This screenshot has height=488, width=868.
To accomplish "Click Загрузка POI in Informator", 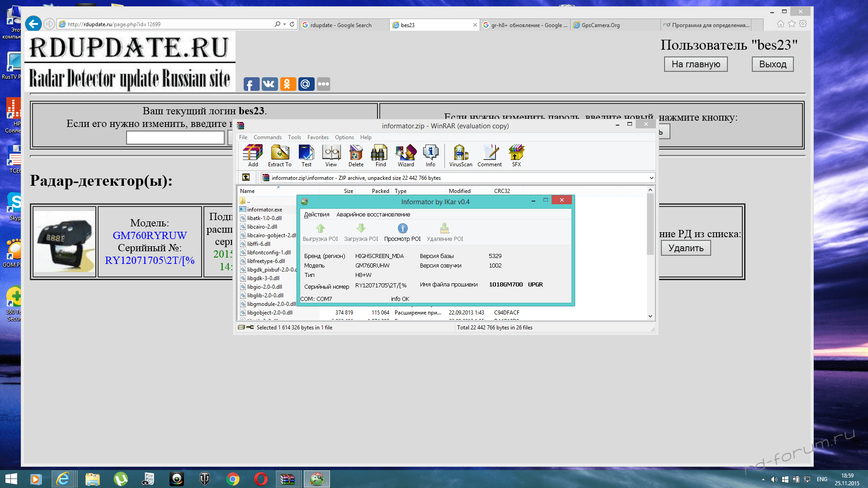I will [361, 233].
